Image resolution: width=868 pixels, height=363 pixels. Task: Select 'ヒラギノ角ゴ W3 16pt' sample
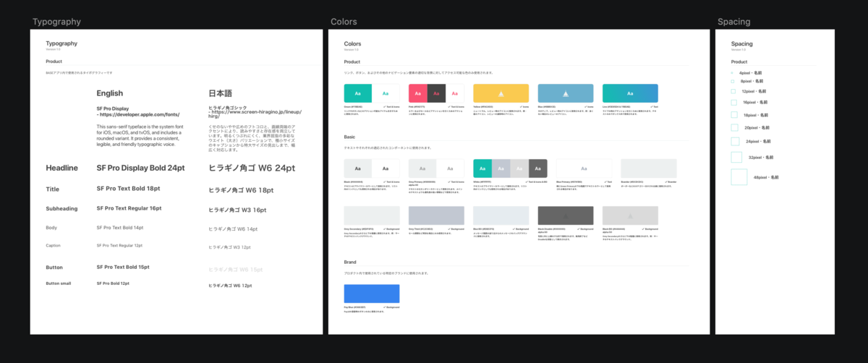(237, 210)
